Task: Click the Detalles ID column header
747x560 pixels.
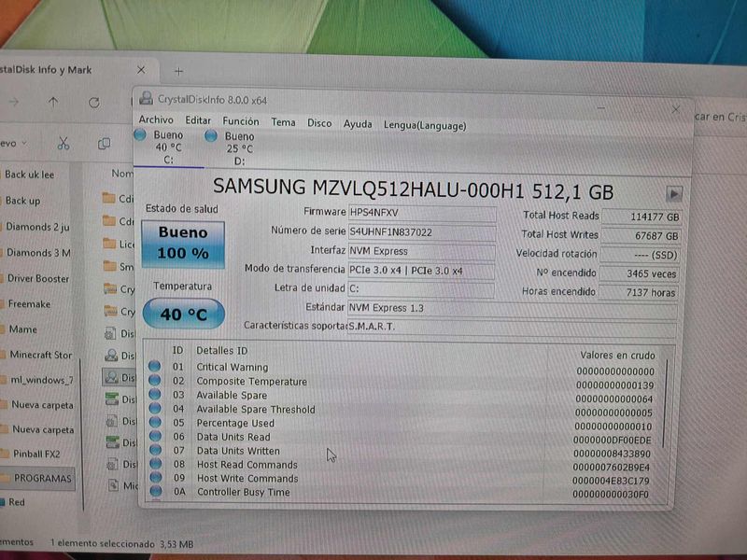Action: tap(222, 351)
